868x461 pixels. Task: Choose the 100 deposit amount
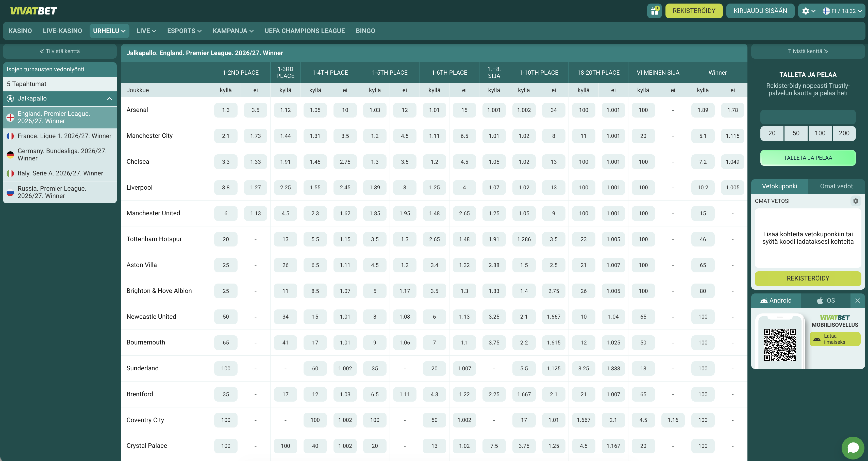pos(820,133)
